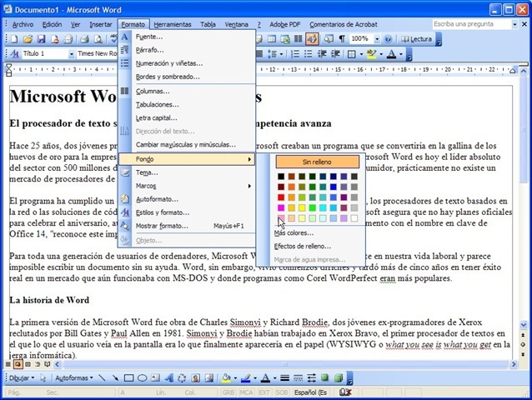The height and width of the screenshot is (400, 532).
Task: Choose Tema... menu item
Action: tap(186, 172)
